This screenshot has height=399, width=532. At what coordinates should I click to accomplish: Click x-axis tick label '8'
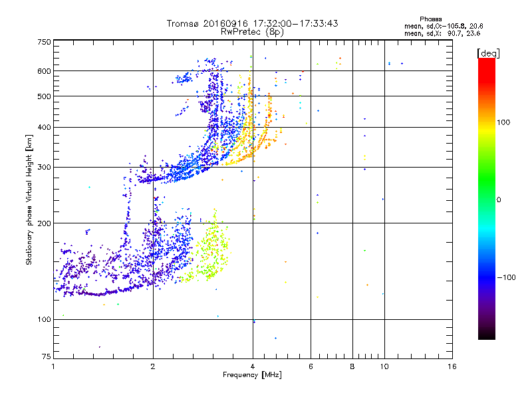tap(352, 366)
